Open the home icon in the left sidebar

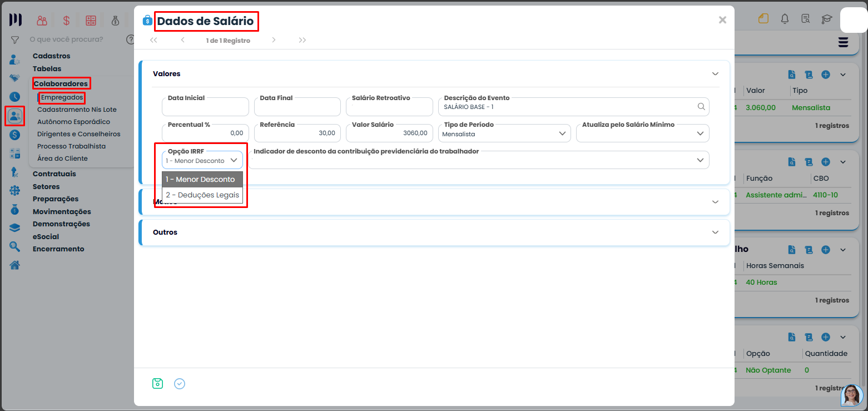pos(15,265)
